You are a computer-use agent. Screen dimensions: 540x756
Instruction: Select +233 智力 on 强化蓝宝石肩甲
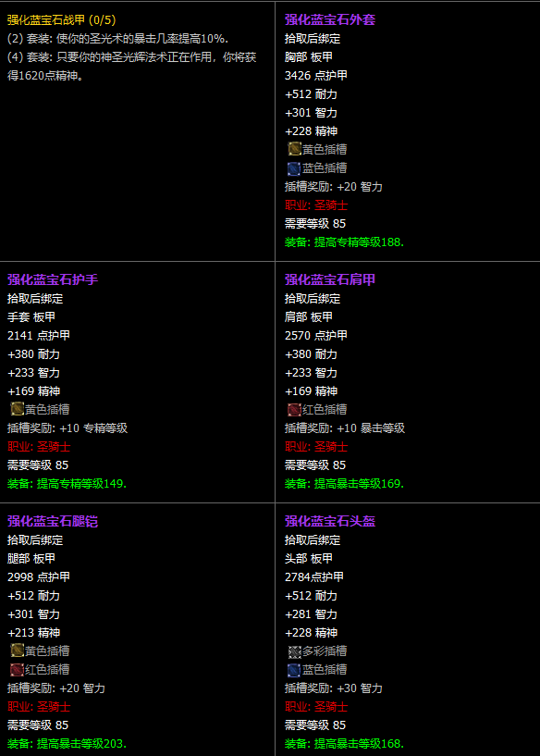point(312,373)
